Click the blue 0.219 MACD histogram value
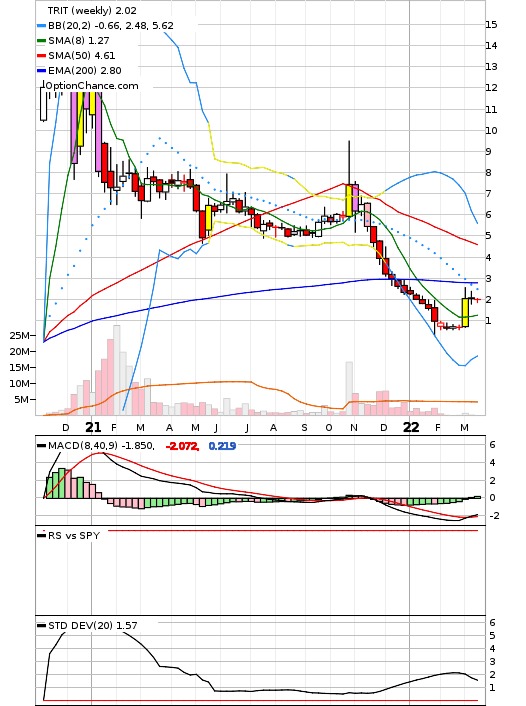526x706 pixels. coord(222,446)
